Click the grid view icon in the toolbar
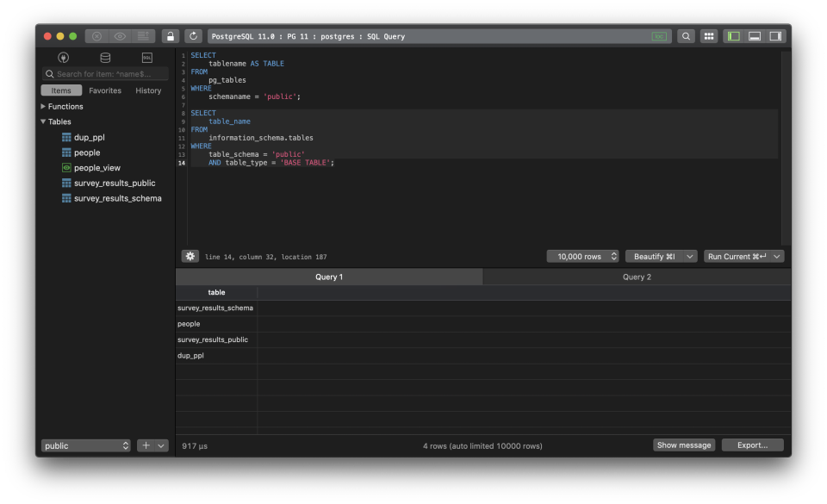 coord(709,36)
